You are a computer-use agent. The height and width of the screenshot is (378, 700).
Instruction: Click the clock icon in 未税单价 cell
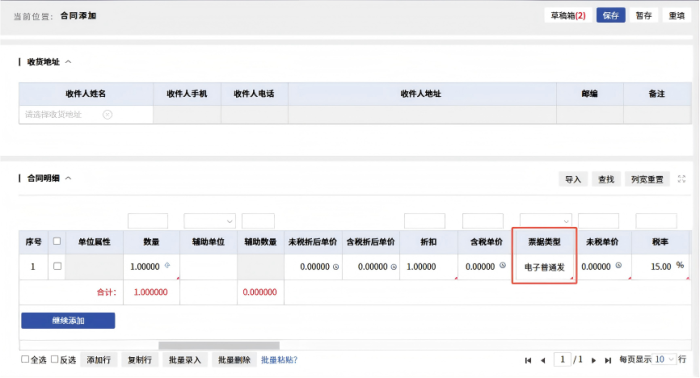(618, 265)
